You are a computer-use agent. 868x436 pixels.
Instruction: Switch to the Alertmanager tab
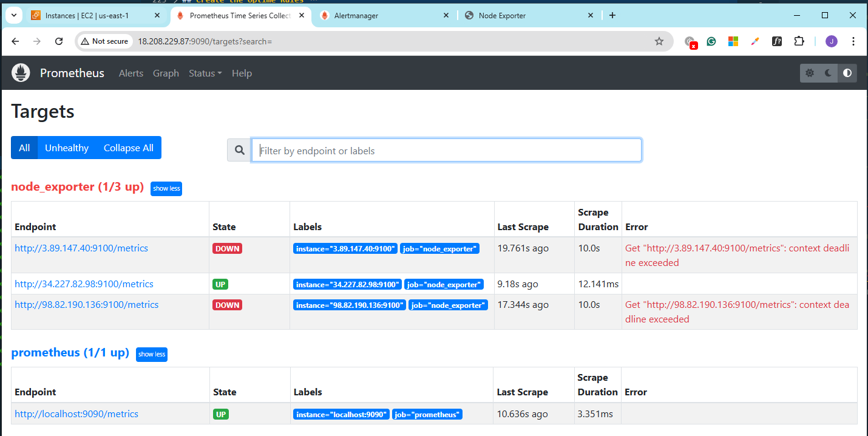click(385, 15)
